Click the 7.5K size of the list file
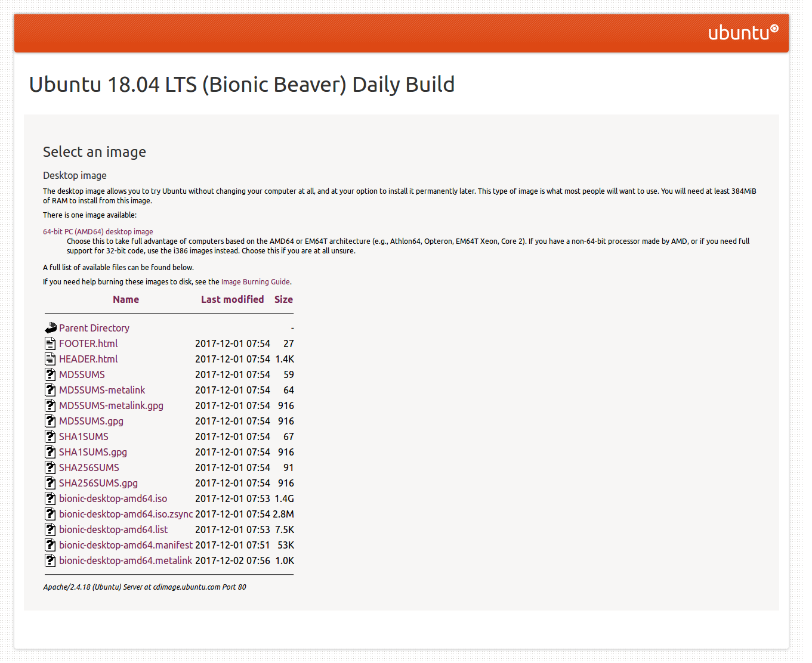This screenshot has width=812, height=663. pos(285,529)
